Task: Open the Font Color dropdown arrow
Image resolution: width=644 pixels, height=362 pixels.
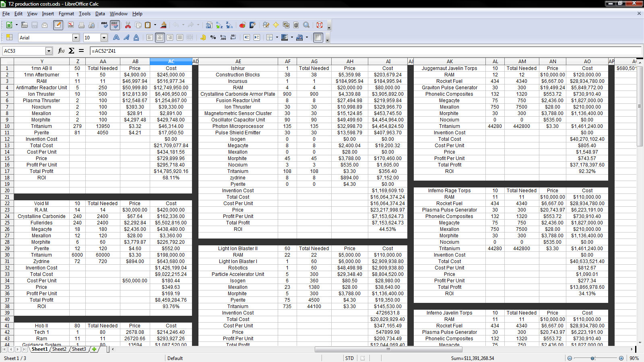Action: 307,37
